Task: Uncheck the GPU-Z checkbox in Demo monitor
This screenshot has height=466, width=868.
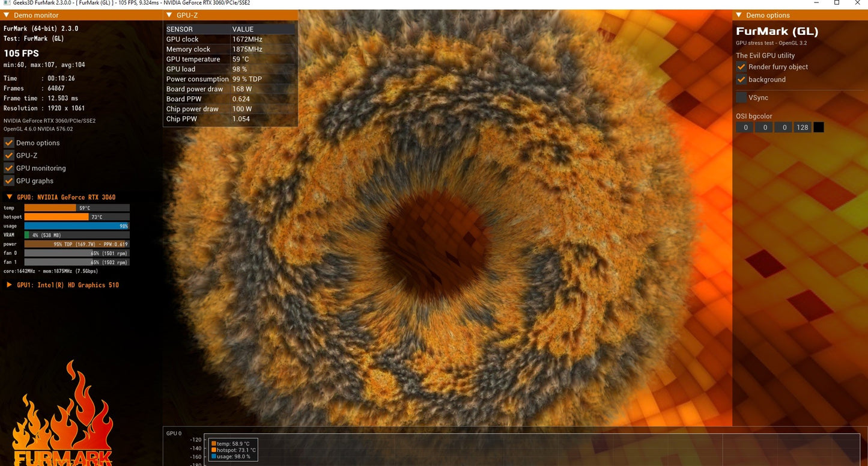Action: click(x=9, y=156)
